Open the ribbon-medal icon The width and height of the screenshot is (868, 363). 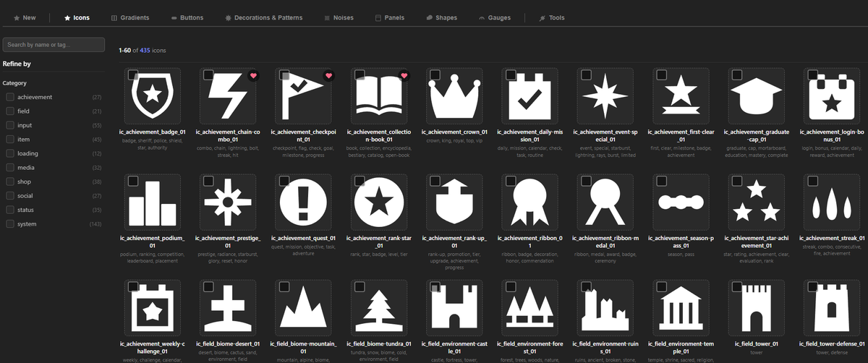(606, 202)
